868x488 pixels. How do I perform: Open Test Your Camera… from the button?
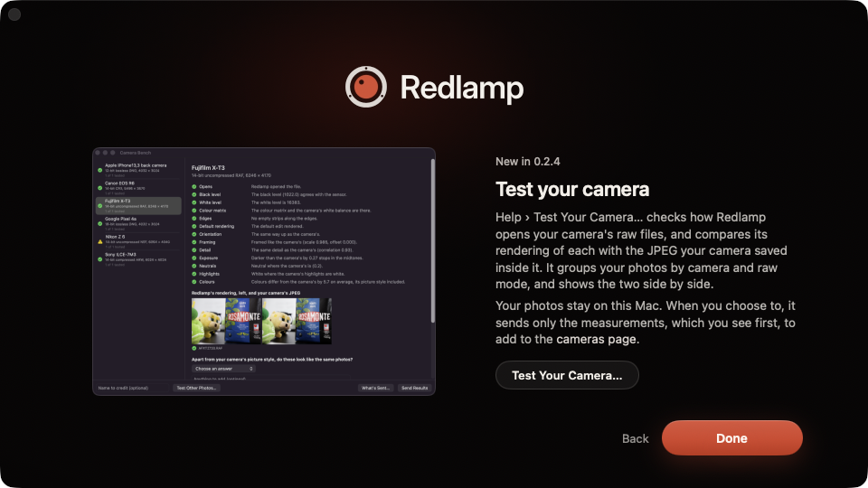[x=567, y=375]
